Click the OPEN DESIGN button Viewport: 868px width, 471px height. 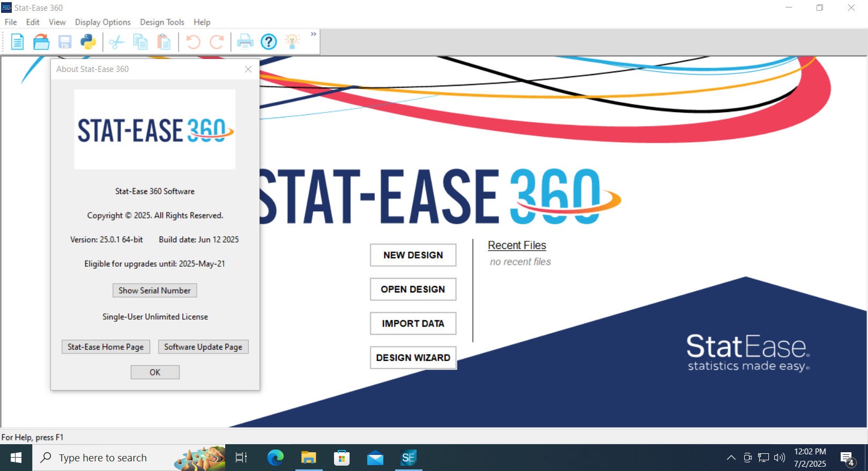coord(413,289)
